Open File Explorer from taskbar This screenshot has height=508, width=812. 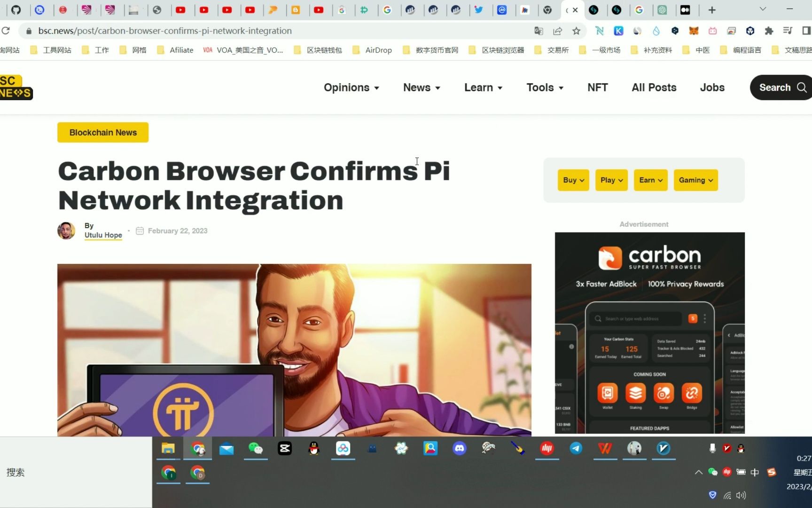(168, 448)
